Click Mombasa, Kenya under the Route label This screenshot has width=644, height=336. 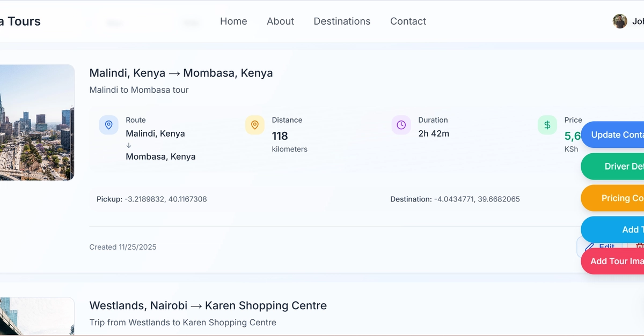(160, 157)
